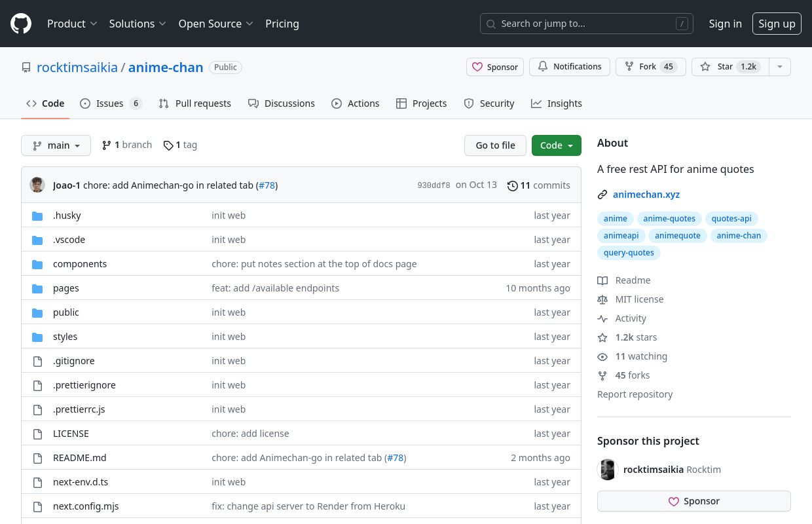
Task: Click the .gitignore file icon
Action: click(x=37, y=361)
